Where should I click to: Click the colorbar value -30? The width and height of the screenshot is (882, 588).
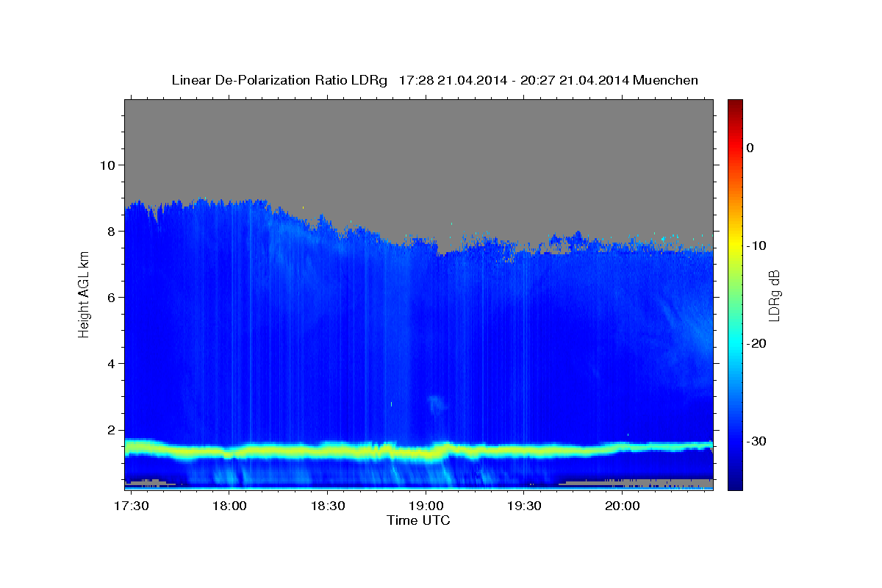coord(756,441)
